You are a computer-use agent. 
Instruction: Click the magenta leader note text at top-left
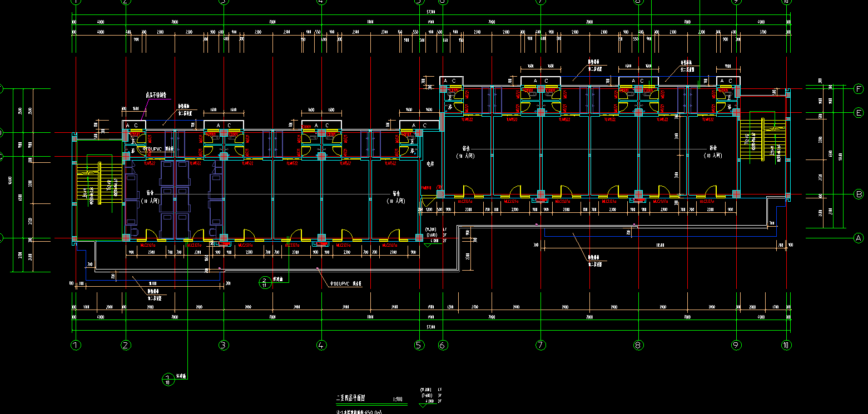156,95
